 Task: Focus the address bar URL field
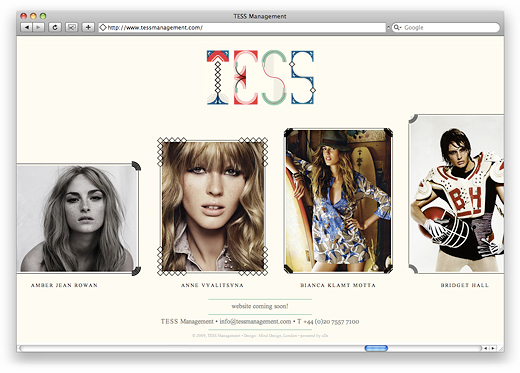coord(242,27)
